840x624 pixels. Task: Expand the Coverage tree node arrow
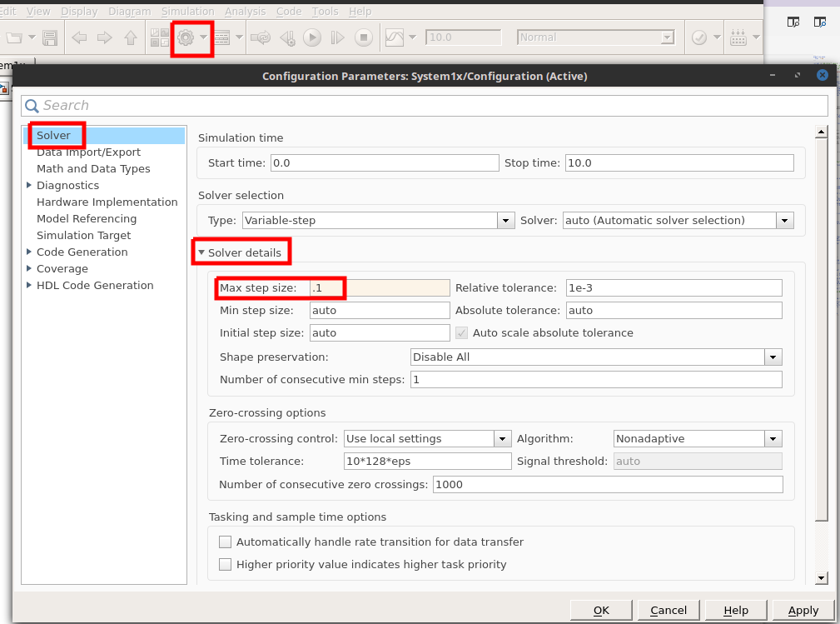[x=29, y=268]
